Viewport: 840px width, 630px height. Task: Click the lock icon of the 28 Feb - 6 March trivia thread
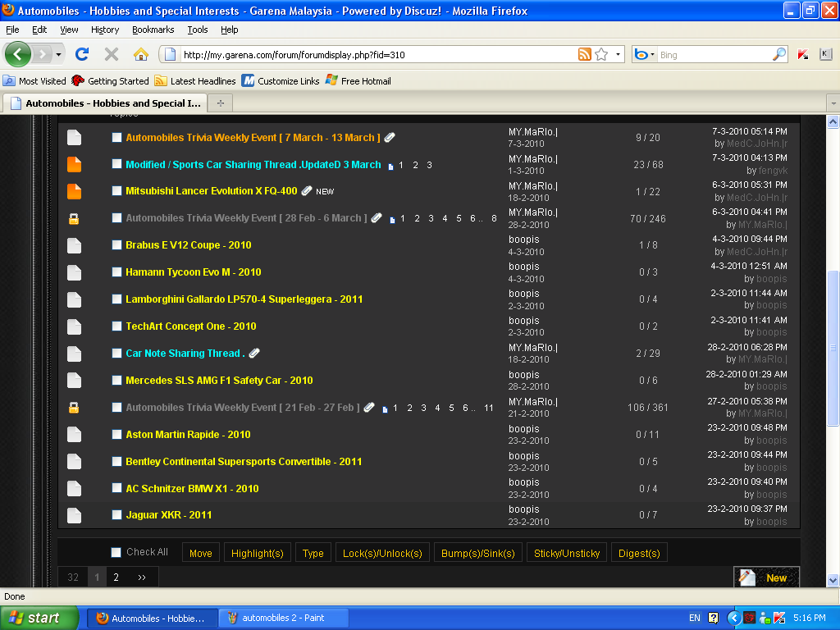click(x=74, y=218)
